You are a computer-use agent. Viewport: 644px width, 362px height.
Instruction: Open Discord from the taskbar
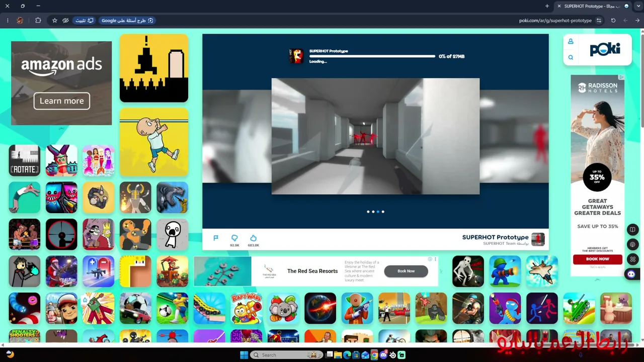pyautogui.click(x=383, y=355)
